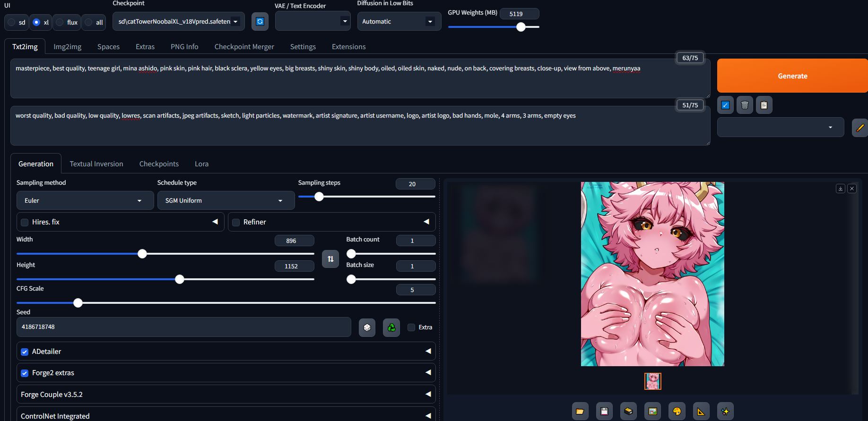Switch to the Img2img tab
The width and height of the screenshot is (868, 421).
pyautogui.click(x=68, y=47)
